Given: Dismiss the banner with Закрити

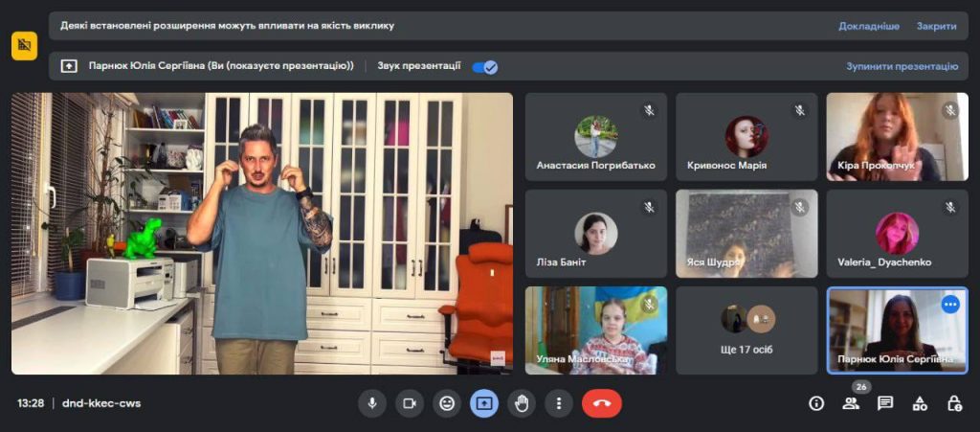Looking at the screenshot, I should (936, 26).
